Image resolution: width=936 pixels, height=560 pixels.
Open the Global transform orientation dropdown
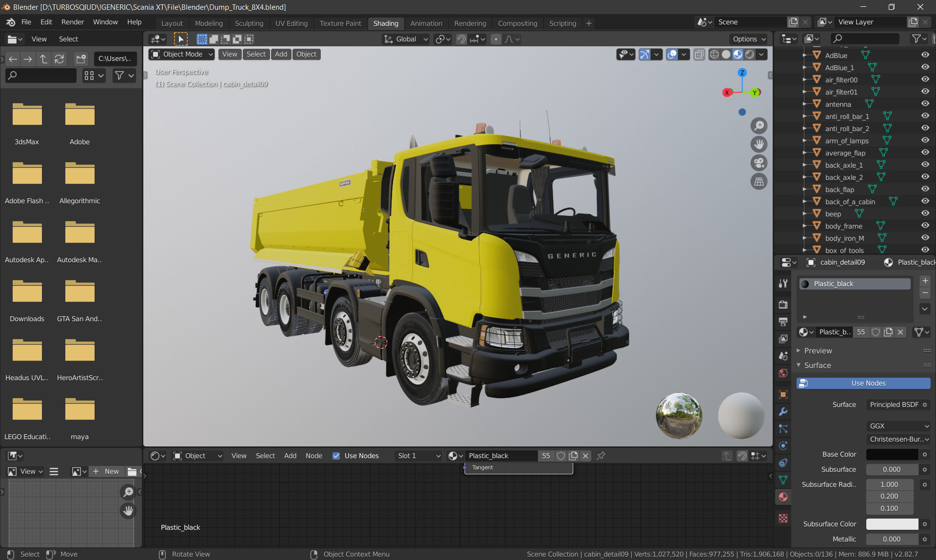[406, 39]
